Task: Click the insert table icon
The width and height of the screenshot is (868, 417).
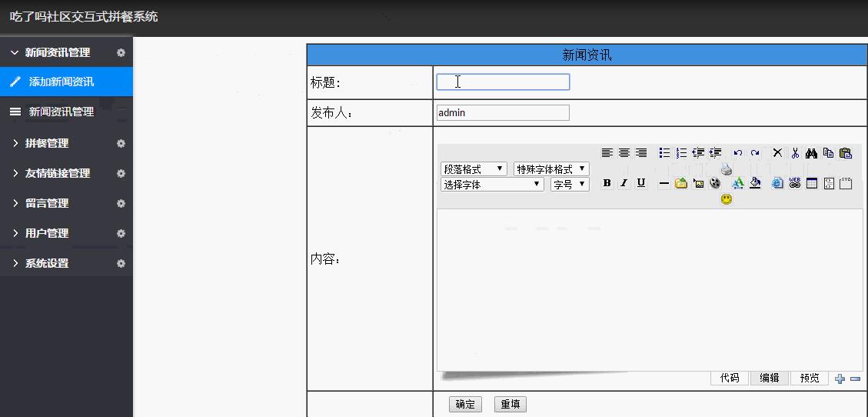Action: click(x=812, y=183)
